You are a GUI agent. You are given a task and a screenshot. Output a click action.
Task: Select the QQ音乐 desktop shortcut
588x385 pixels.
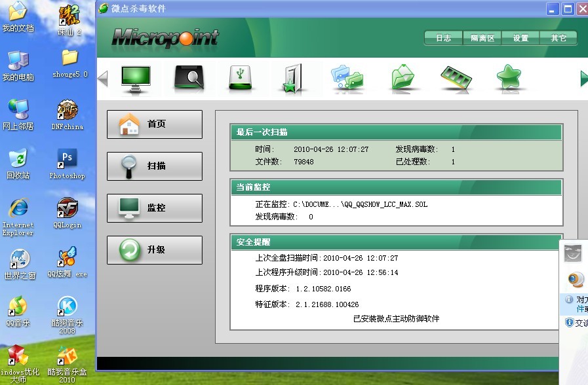coord(18,311)
